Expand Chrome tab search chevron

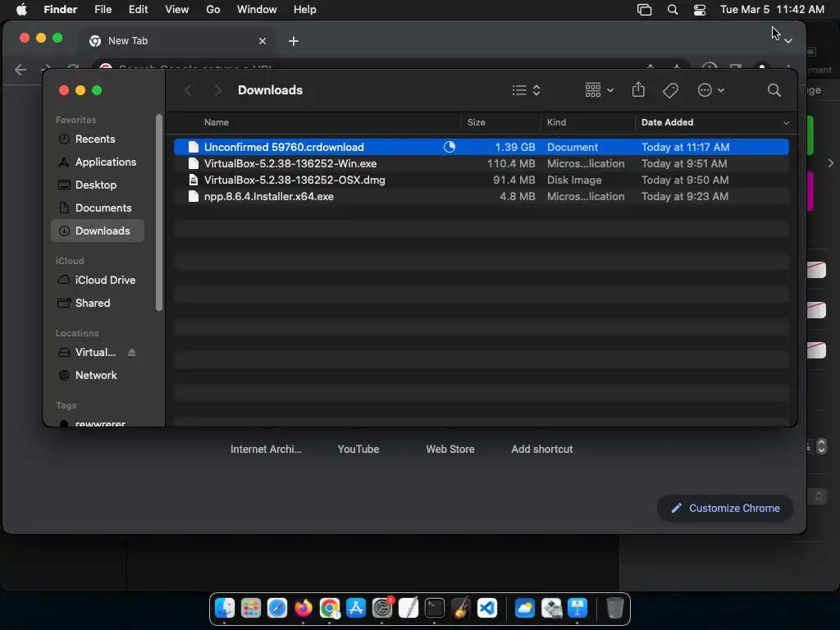tap(788, 41)
